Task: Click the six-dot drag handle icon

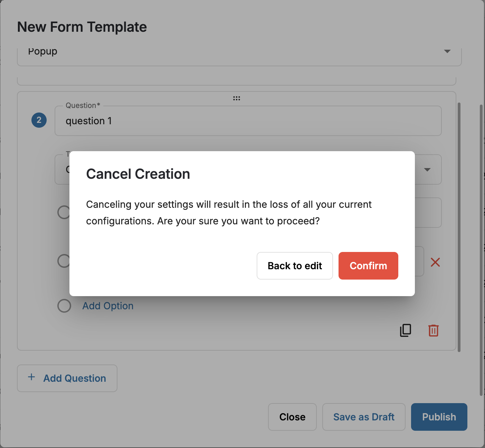Action: click(x=237, y=98)
